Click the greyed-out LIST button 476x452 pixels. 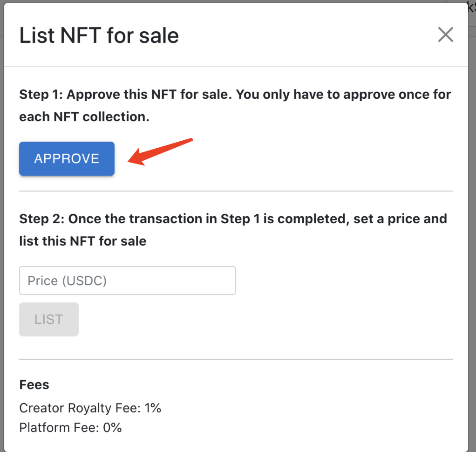(x=49, y=320)
